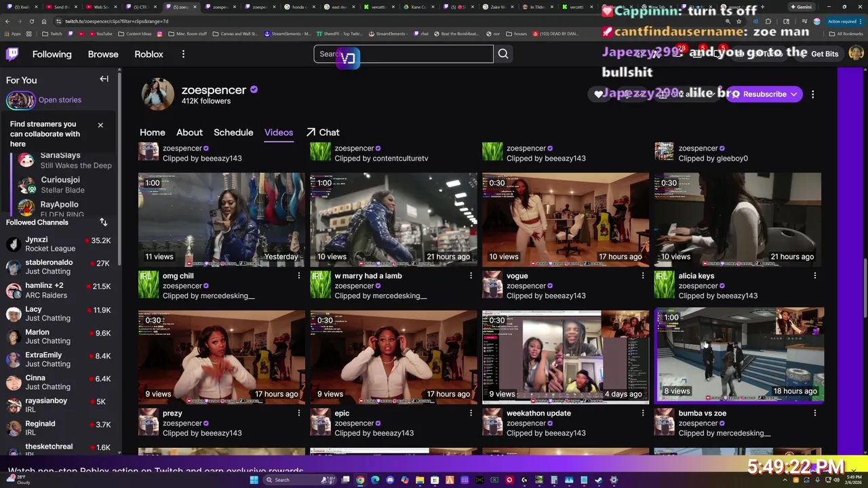Screen dimensions: 868x488
Task: Open the user profile avatar menu
Action: pos(856,54)
